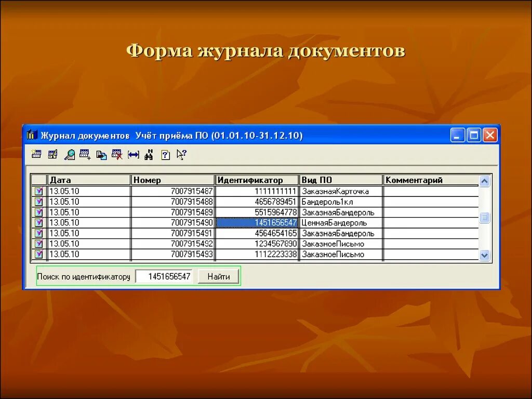Select number cell 7007915487
532x399 pixels.
(x=172, y=191)
